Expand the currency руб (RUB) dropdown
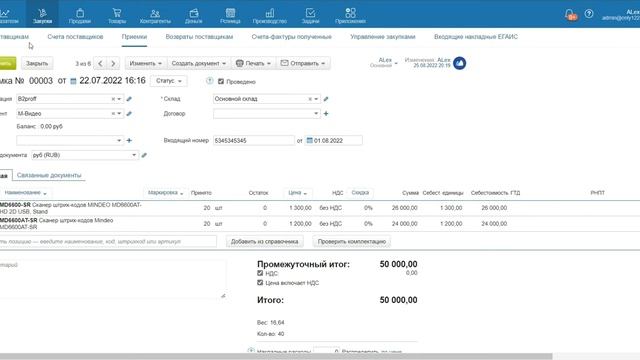Image resolution: width=640 pixels, height=360 pixels. click(x=134, y=155)
